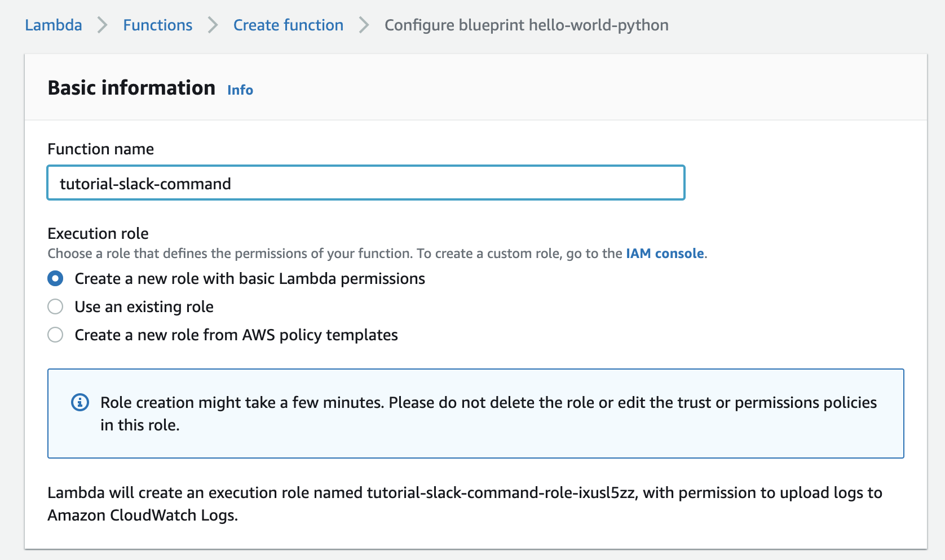
Task: Click inside the Function name input field
Action: click(x=365, y=183)
